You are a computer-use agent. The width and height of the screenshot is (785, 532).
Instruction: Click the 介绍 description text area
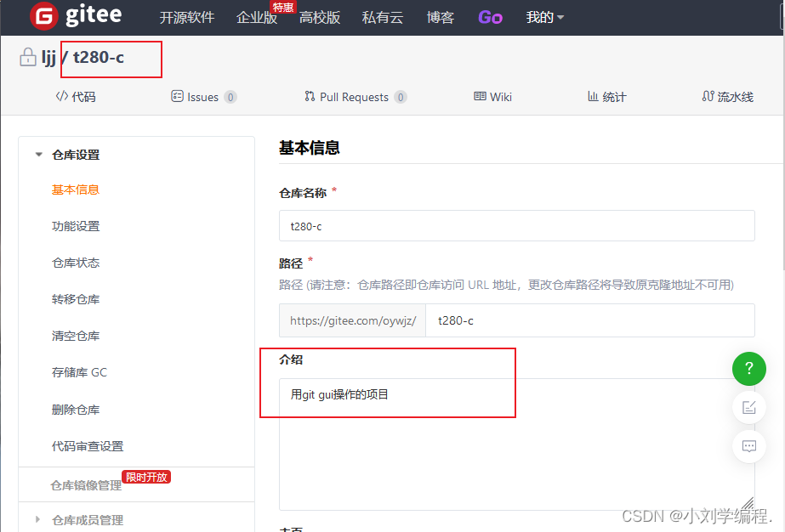click(x=516, y=444)
